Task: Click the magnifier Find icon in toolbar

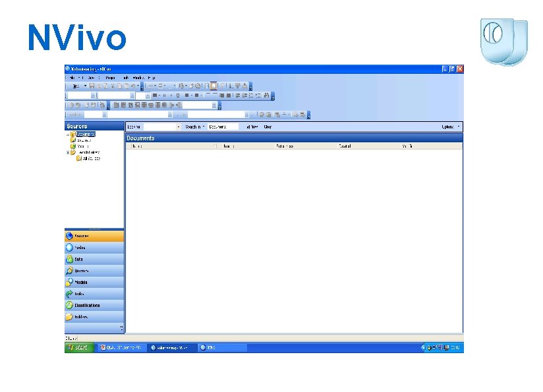Action: pyautogui.click(x=223, y=86)
